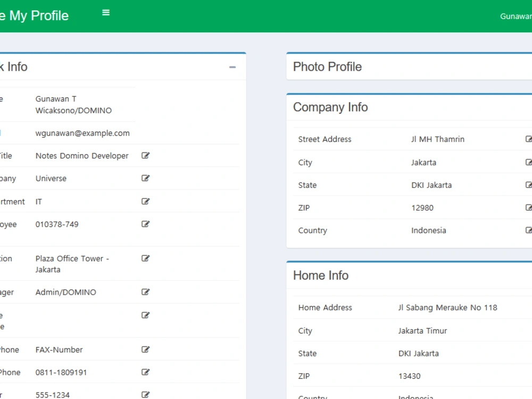
Task: Edit the FAX-Number field
Action: pos(146,350)
